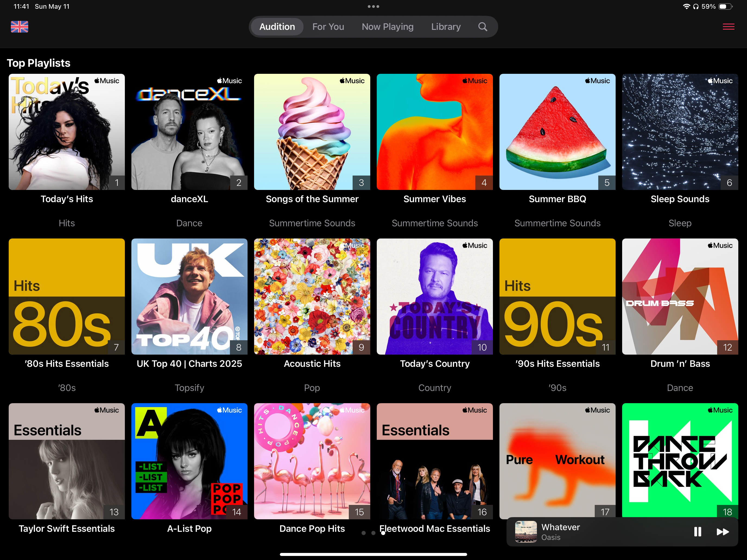
Task: Open the Today's Country playlist cover
Action: [435, 296]
